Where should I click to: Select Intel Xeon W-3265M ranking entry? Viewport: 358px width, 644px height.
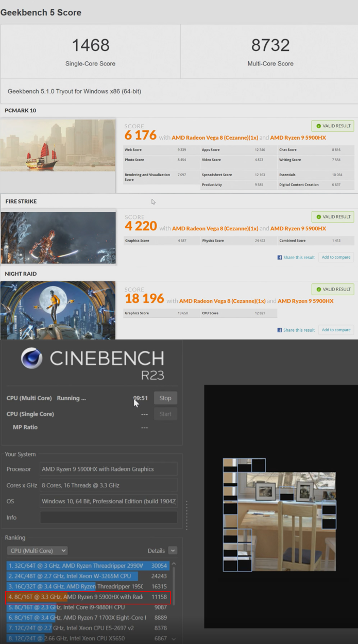pyautogui.click(x=89, y=576)
